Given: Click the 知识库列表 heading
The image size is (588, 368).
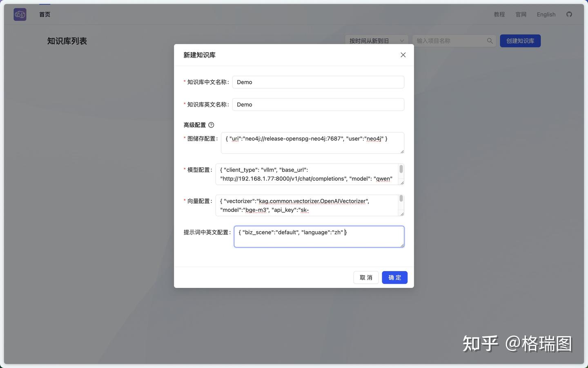Looking at the screenshot, I should [67, 41].
